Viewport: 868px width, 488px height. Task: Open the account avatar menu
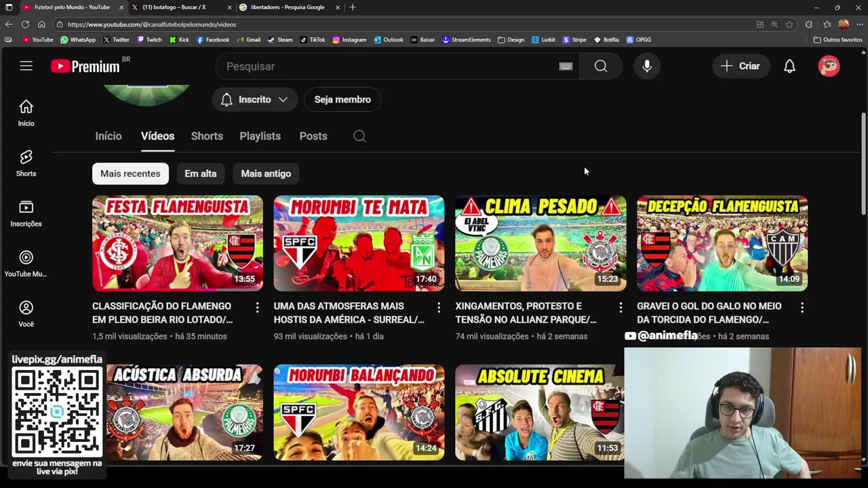pos(829,66)
